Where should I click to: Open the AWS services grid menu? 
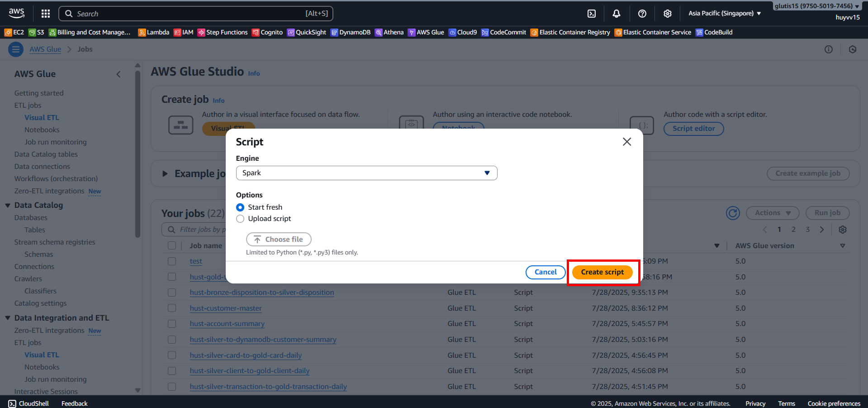point(45,14)
